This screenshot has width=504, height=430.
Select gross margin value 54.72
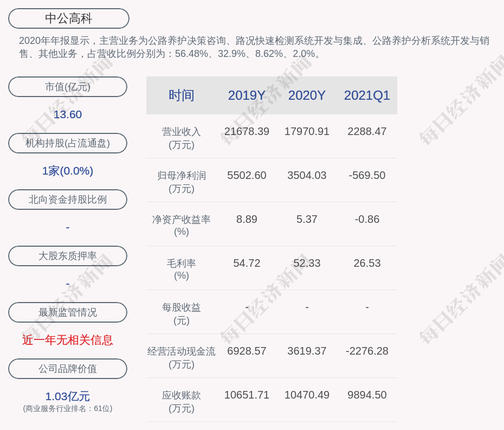pyautogui.click(x=247, y=264)
